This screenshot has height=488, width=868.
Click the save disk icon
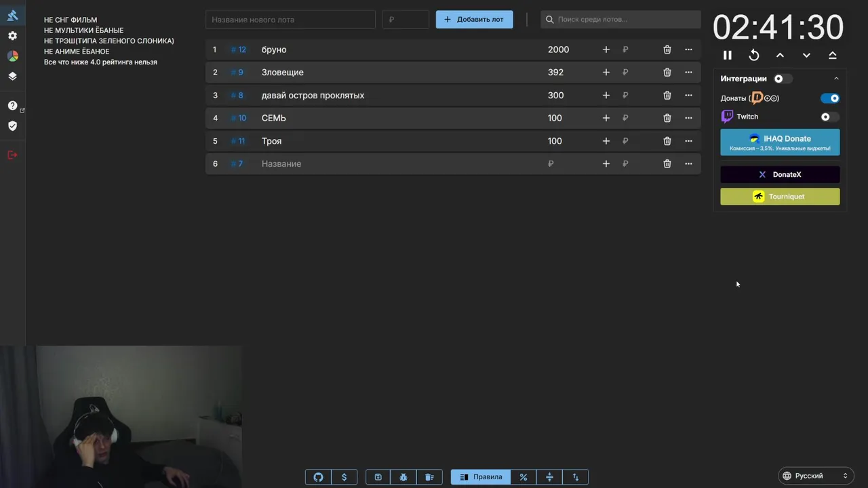(378, 477)
